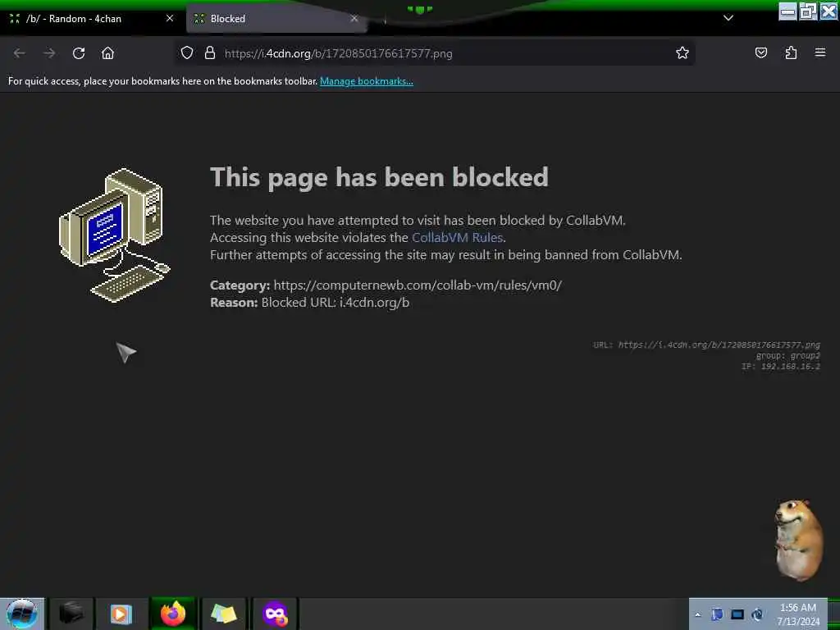Viewport: 840px width, 630px height.
Task: Open tracking protection shield icon
Action: coord(186,53)
